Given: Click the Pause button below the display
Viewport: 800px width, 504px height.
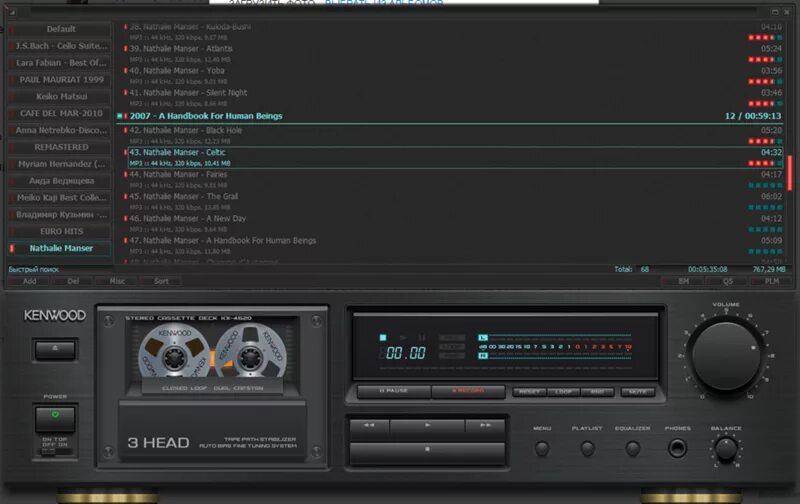Looking at the screenshot, I should (394, 391).
